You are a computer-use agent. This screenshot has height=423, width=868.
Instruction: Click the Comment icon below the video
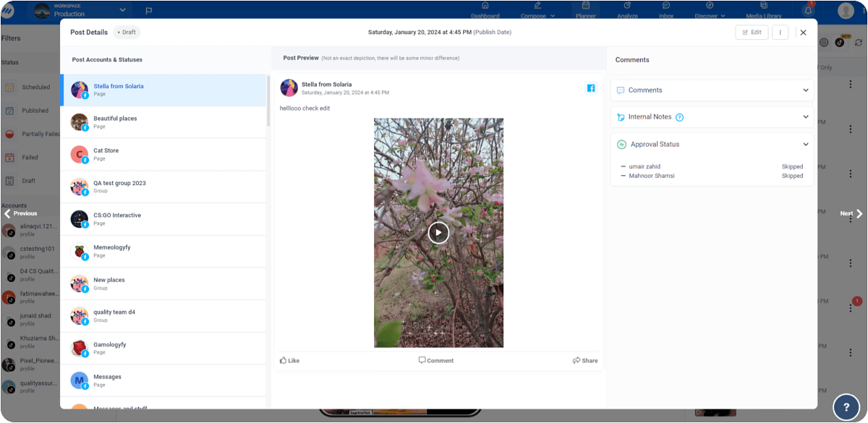422,360
